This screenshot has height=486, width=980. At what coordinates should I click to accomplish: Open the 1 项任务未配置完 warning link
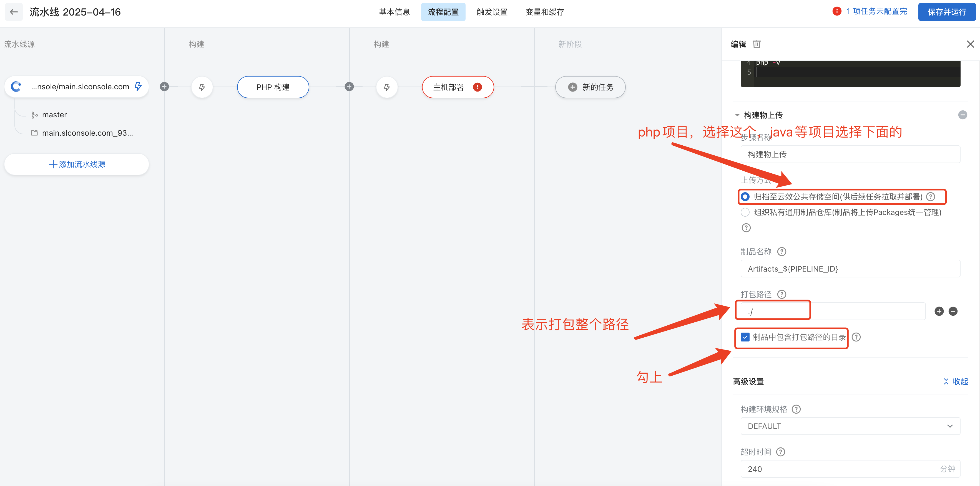coord(876,11)
